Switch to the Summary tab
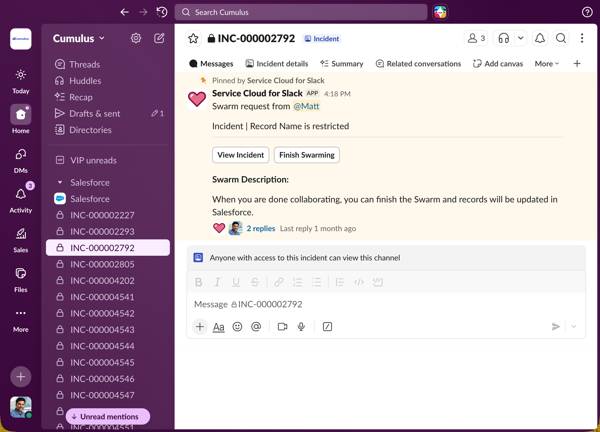Screen dimensions: 600x432 click(x=342, y=64)
